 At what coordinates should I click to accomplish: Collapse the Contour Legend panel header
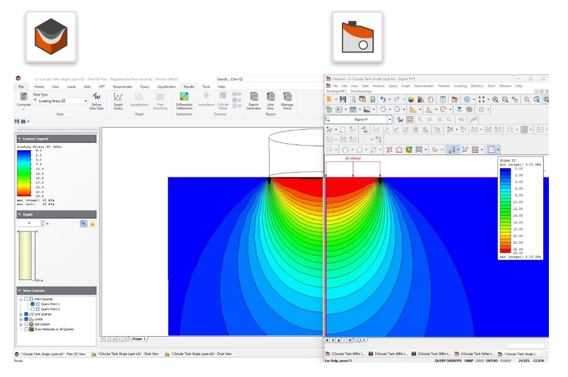pyautogui.click(x=57, y=139)
